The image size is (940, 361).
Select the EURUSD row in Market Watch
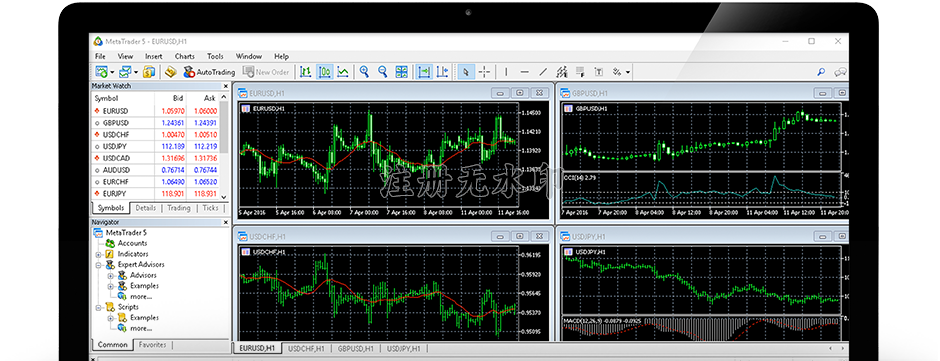(155, 111)
